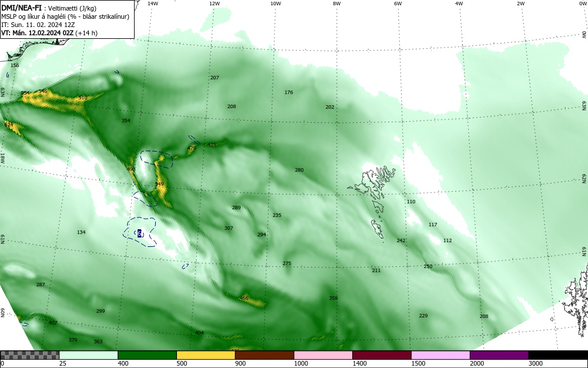
Task: Click the map value '110'
Action: [x=411, y=201]
